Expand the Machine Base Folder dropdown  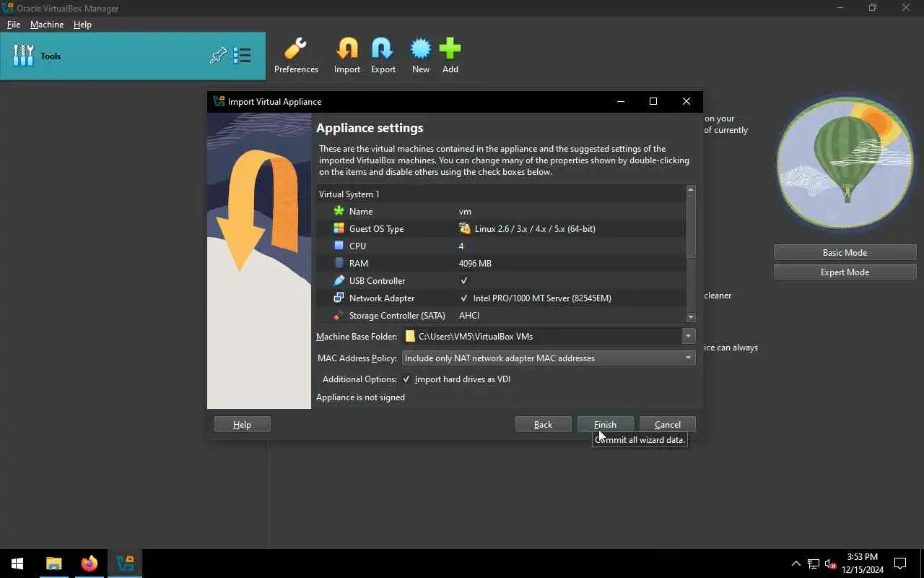688,336
